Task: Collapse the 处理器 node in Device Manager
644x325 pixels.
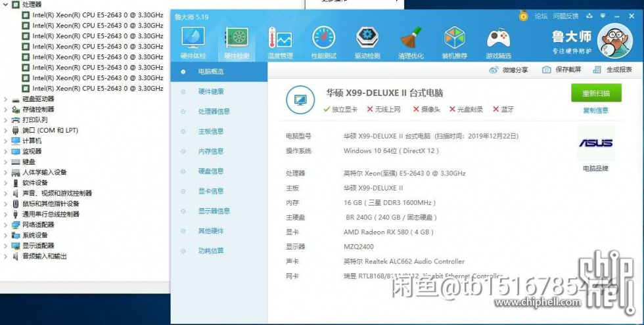Action: tap(5, 5)
